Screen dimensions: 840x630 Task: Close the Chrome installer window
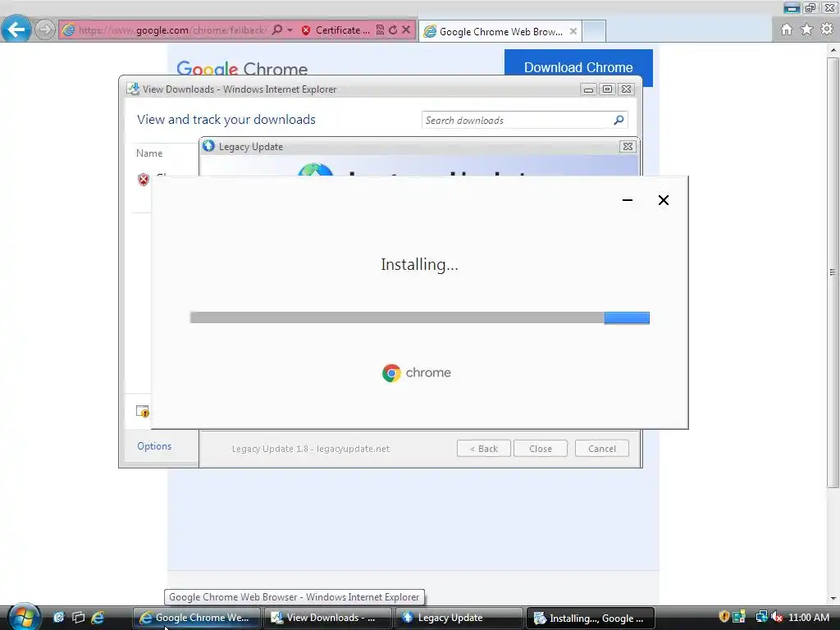(663, 200)
